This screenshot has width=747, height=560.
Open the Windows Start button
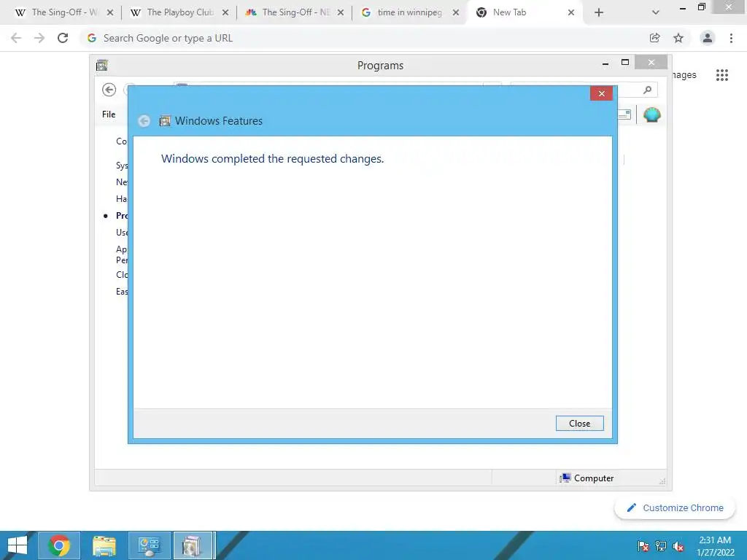click(18, 545)
